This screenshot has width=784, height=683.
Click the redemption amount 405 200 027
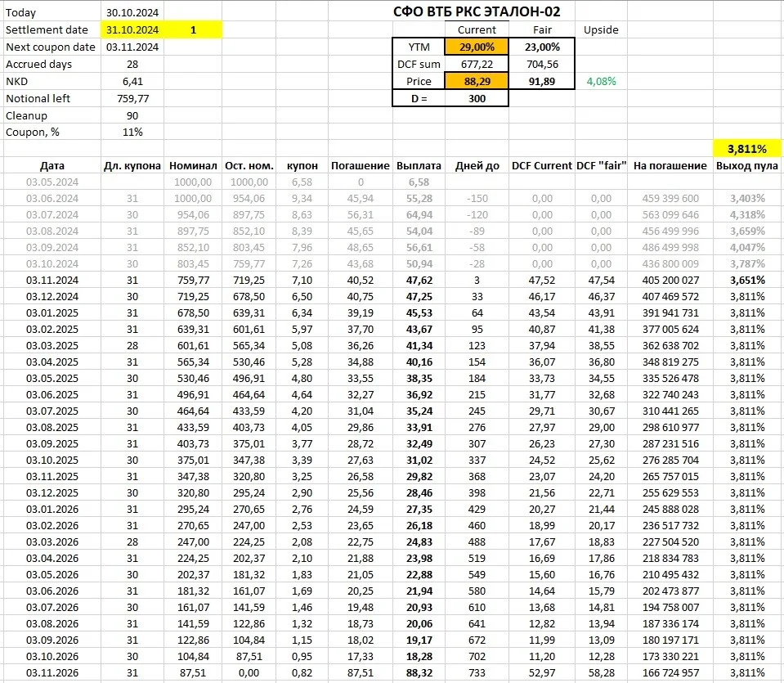point(670,281)
